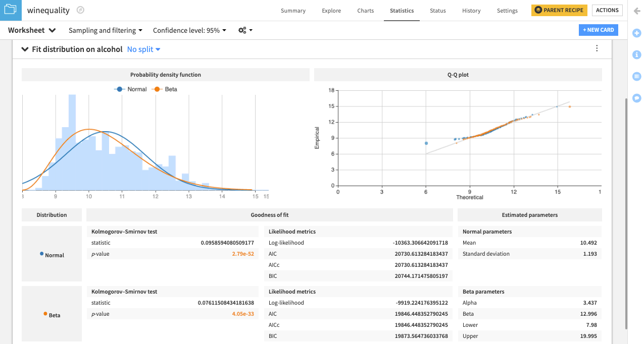This screenshot has height=344, width=644.
Task: Open the add panel via the plus icon
Action: point(636,33)
